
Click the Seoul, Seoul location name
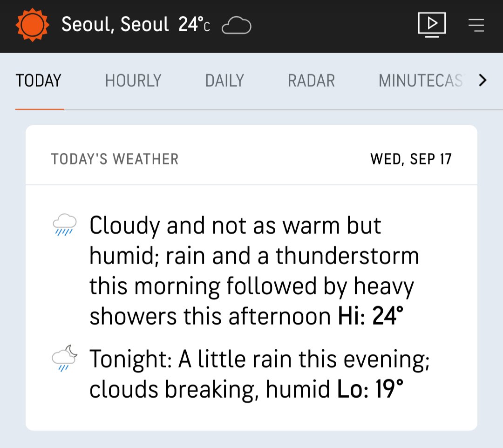[115, 24]
